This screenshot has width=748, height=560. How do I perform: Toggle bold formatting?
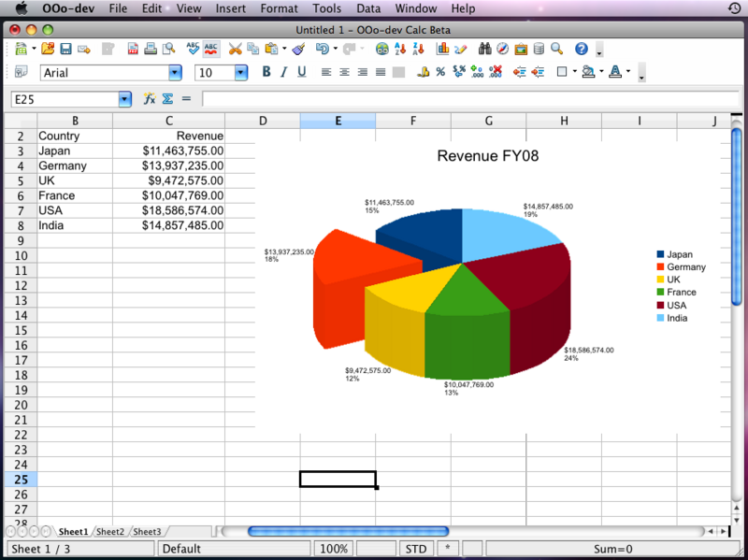(x=266, y=72)
